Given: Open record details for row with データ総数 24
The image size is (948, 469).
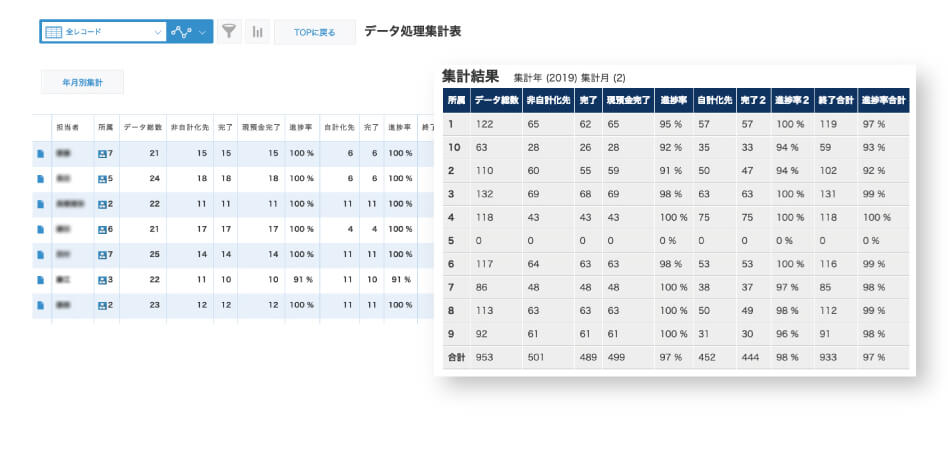Looking at the screenshot, I should 41,179.
